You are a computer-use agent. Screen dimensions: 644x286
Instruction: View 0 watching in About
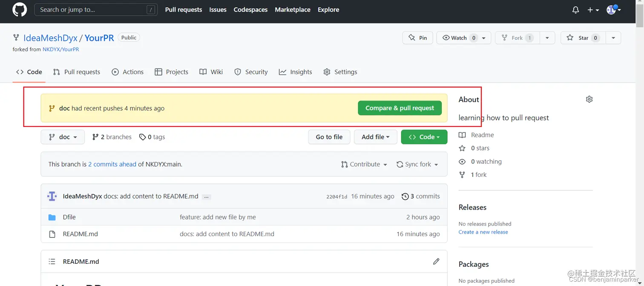point(480,162)
